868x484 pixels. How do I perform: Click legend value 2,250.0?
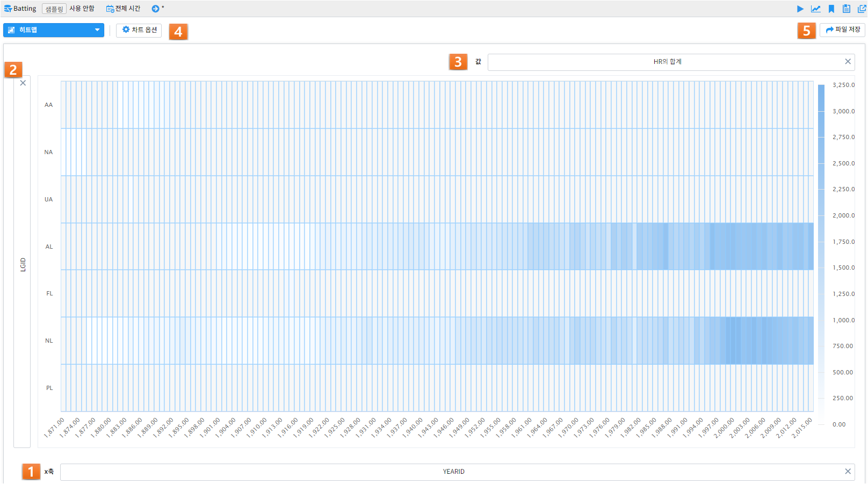click(843, 189)
